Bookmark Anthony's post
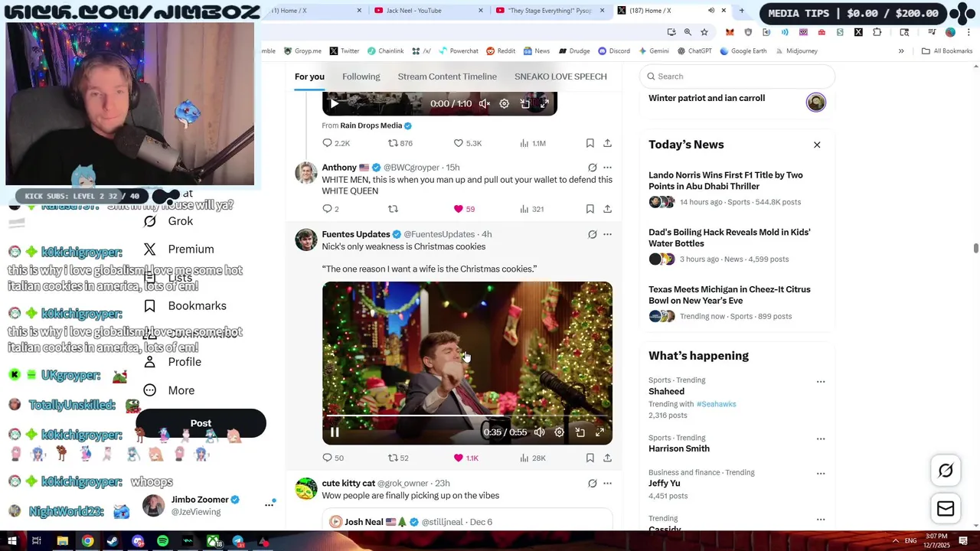 coord(590,209)
